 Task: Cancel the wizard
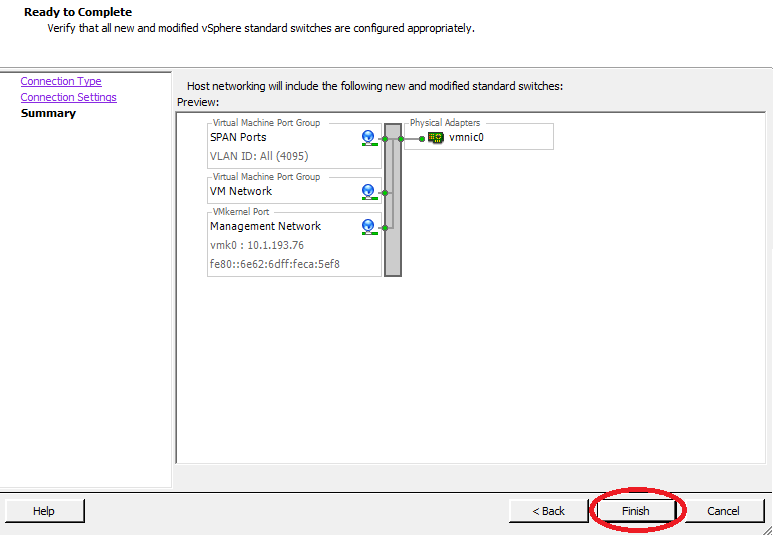(723, 511)
